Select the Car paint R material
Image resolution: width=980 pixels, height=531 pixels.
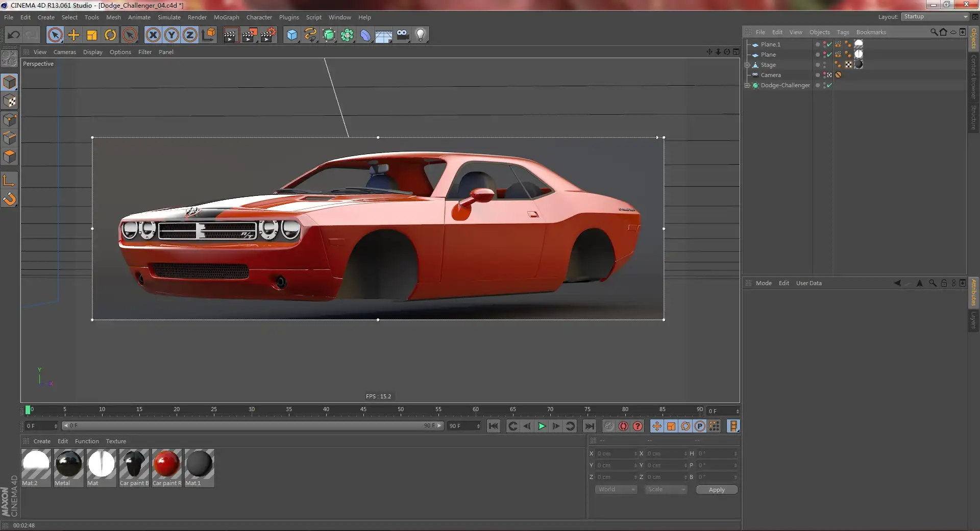pyautogui.click(x=166, y=468)
